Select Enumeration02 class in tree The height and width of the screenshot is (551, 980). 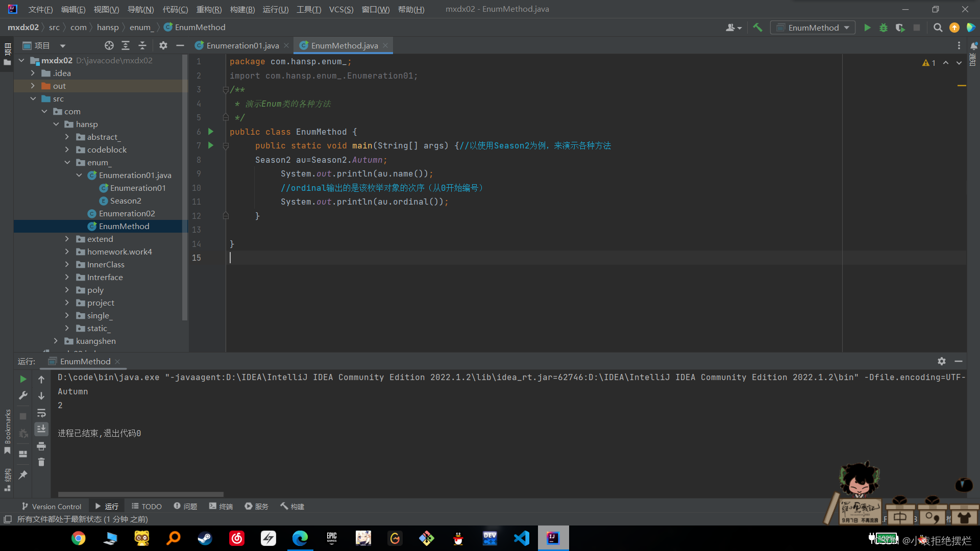[127, 213]
